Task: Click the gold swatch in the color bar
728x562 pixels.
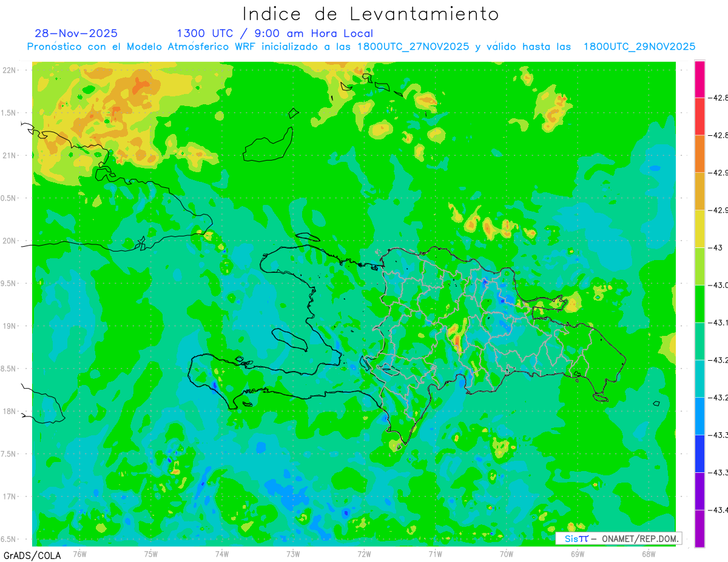Action: click(x=699, y=191)
